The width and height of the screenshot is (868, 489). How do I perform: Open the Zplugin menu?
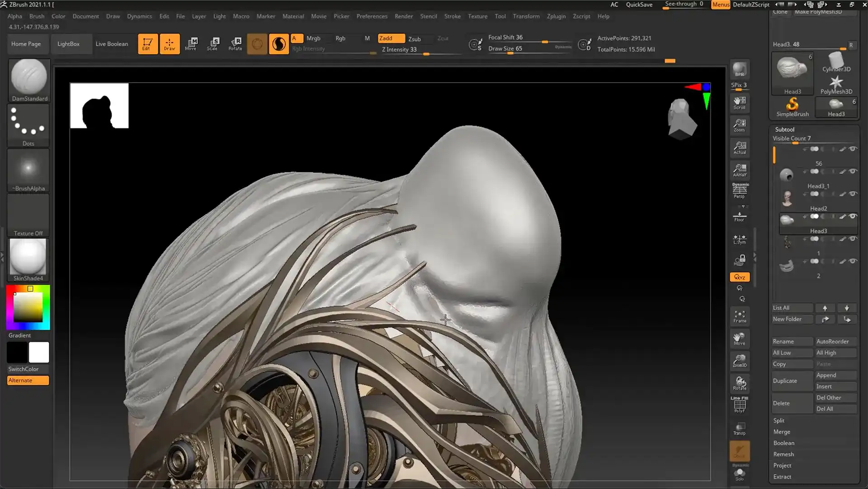[556, 16]
